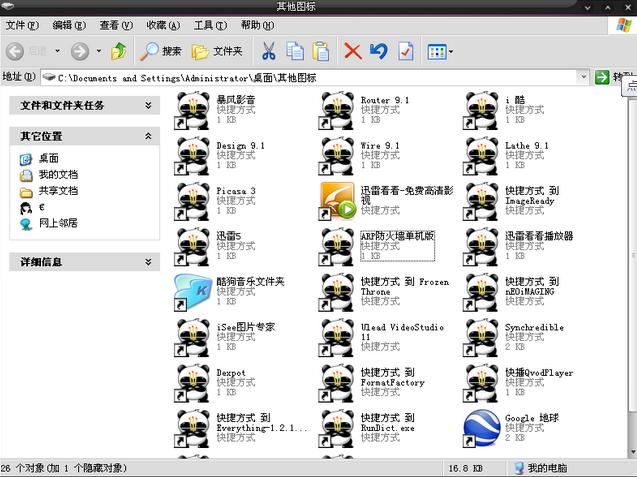The image size is (637, 477).
Task: Click in the address path field
Action: pyautogui.click(x=309, y=78)
